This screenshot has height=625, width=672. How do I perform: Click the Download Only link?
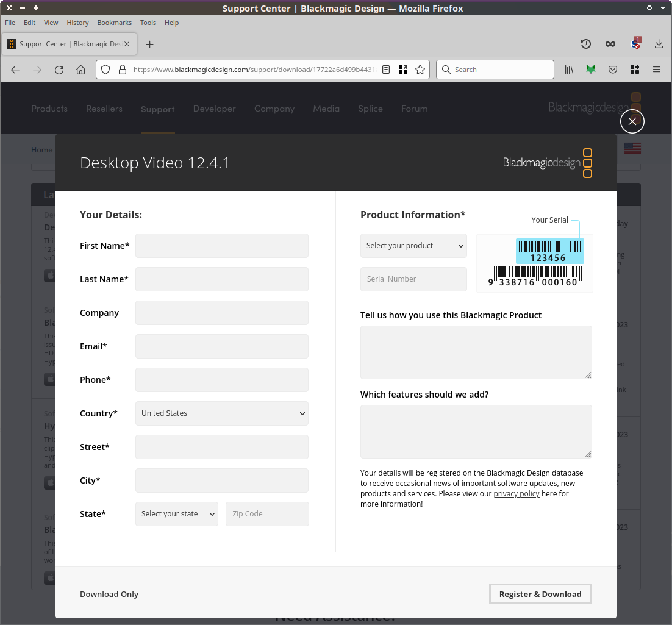point(109,594)
